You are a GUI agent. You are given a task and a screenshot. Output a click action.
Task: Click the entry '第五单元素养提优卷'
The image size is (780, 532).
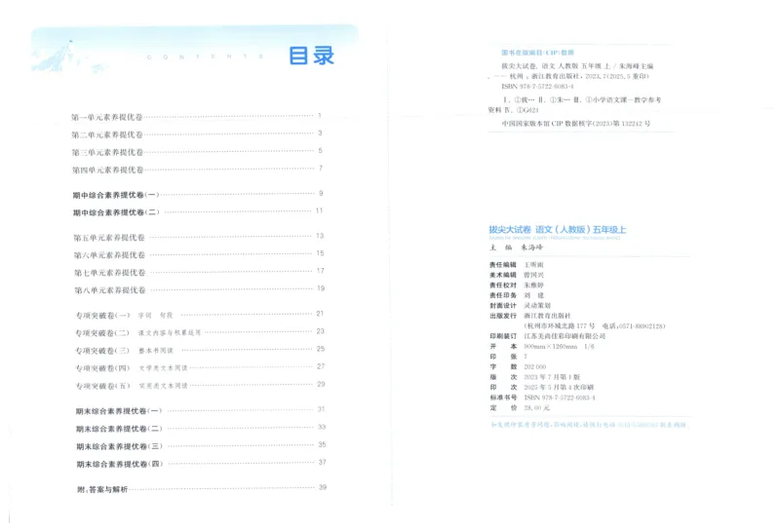109,238
